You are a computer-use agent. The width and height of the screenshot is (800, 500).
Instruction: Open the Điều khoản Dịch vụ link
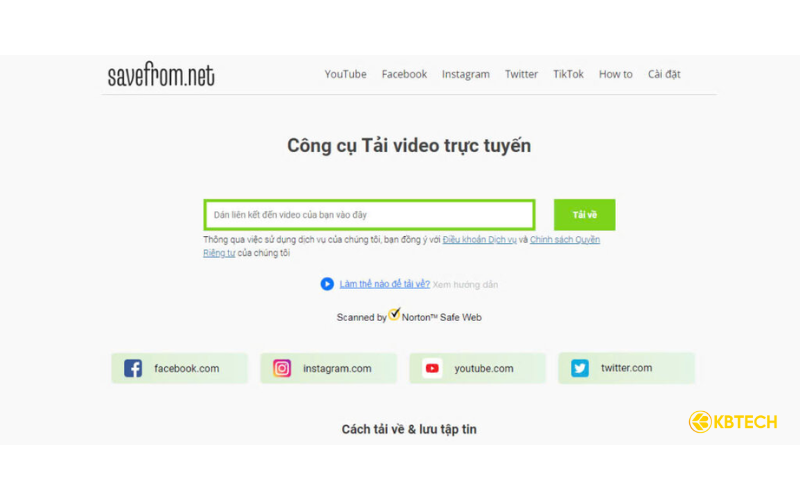pyautogui.click(x=479, y=240)
